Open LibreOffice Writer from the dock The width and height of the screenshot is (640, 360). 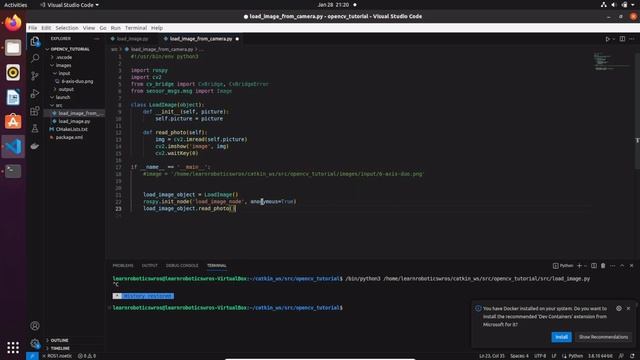point(13,97)
